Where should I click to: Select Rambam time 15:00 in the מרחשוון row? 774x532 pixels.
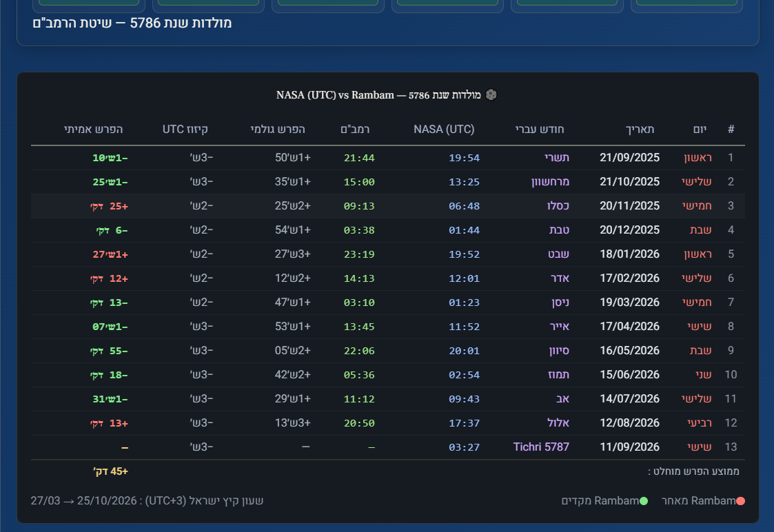(359, 182)
